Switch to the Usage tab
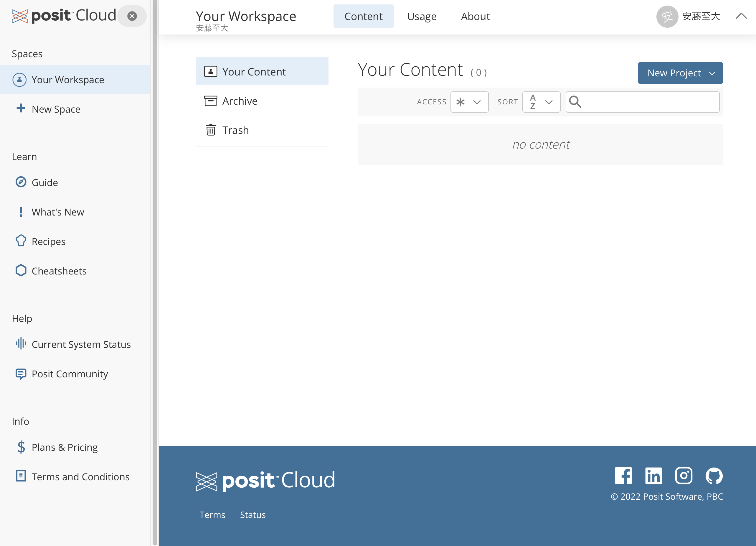The image size is (756, 546). 422,16
